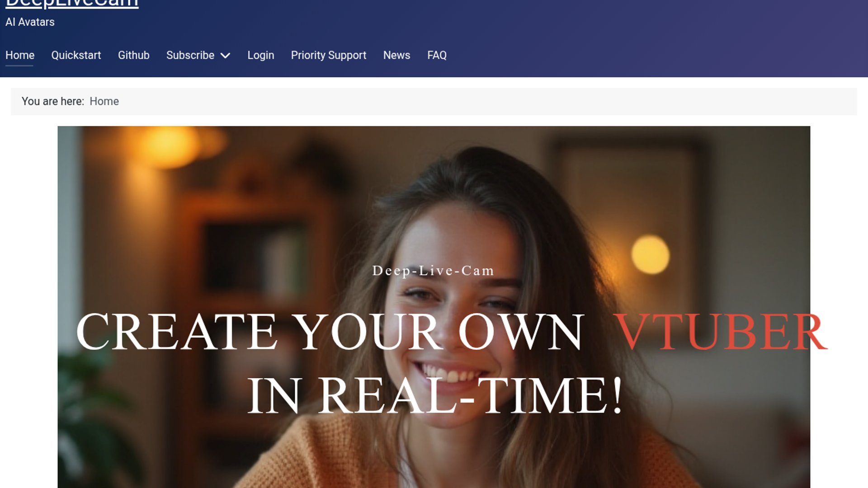Image resolution: width=868 pixels, height=488 pixels.
Task: Click the You are here breadcrumb label
Action: click(53, 101)
